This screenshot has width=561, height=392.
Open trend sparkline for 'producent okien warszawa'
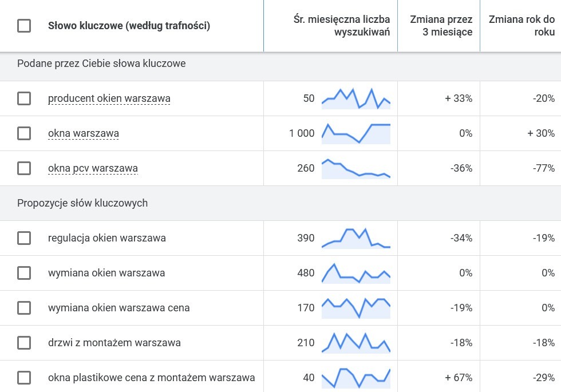click(356, 98)
